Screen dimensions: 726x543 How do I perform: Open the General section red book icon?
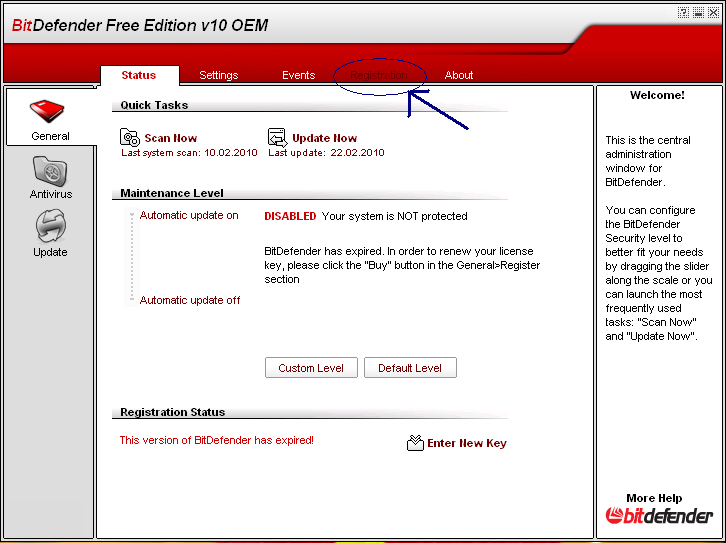pos(47,112)
